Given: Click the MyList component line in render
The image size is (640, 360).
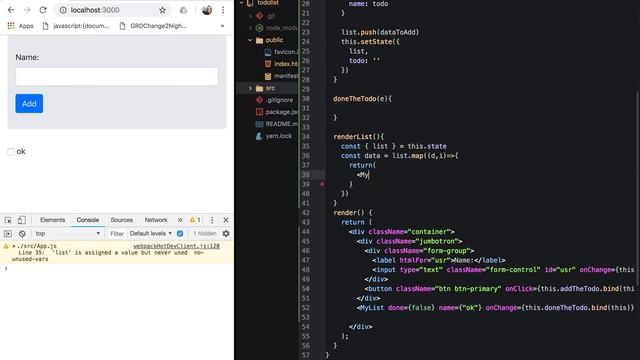Looking at the screenshot, I should [496, 308].
